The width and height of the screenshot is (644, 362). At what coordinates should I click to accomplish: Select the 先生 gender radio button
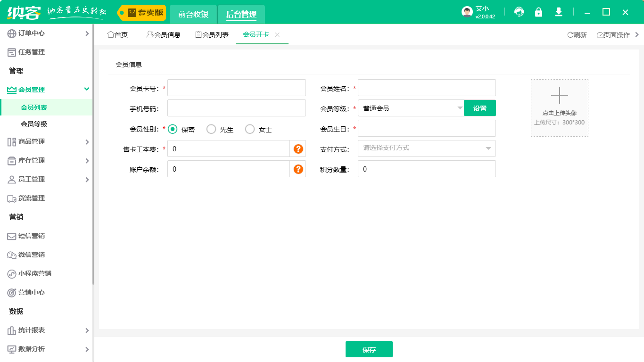[211, 129]
